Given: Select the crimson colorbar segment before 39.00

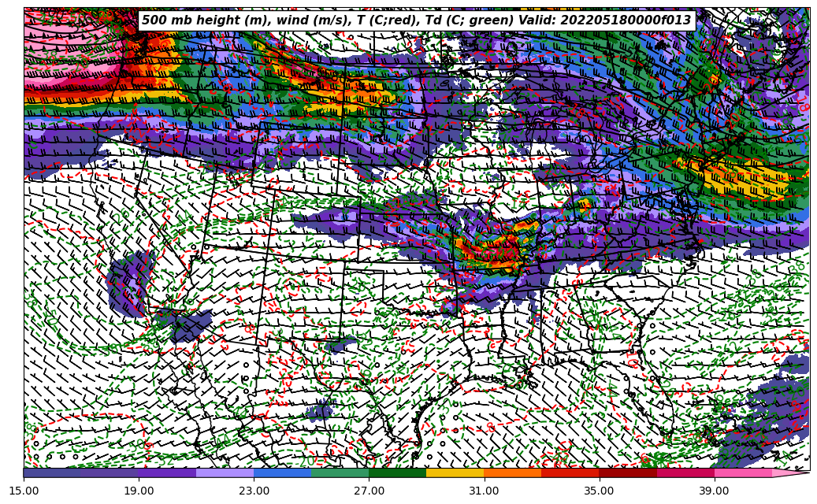Looking at the screenshot, I should 685,472.
